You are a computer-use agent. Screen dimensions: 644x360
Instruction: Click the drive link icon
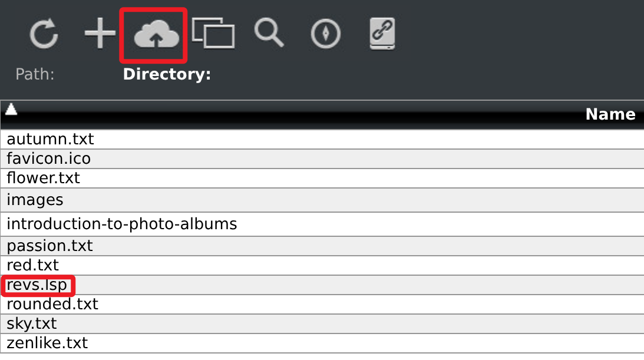pyautogui.click(x=382, y=34)
